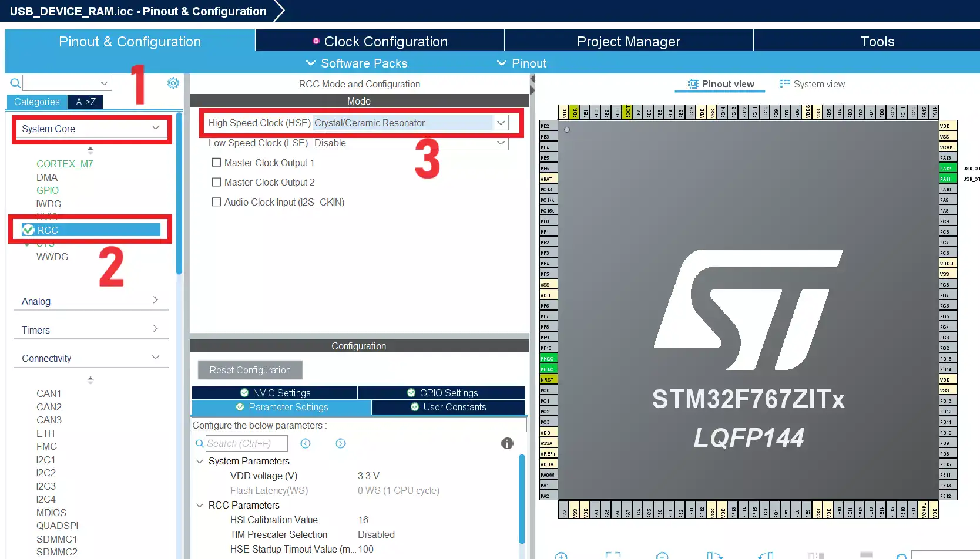Select the PF10 pin
Image resolution: width=980 pixels, height=559 pixels.
point(548,348)
